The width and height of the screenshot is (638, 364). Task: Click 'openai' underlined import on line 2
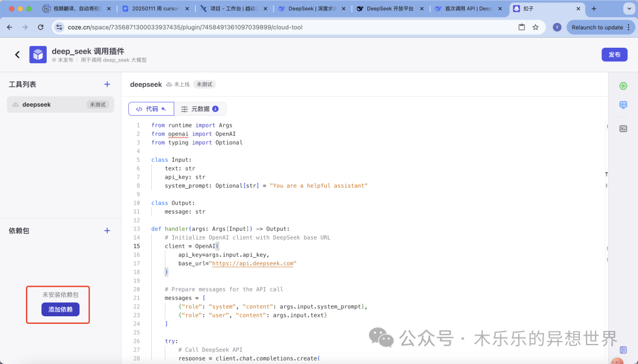pyautogui.click(x=178, y=134)
